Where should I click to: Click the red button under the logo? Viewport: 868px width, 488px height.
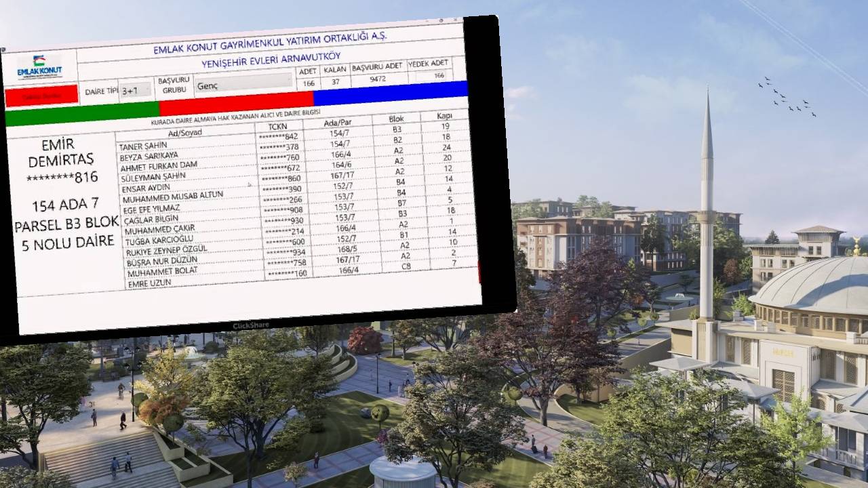(x=42, y=96)
